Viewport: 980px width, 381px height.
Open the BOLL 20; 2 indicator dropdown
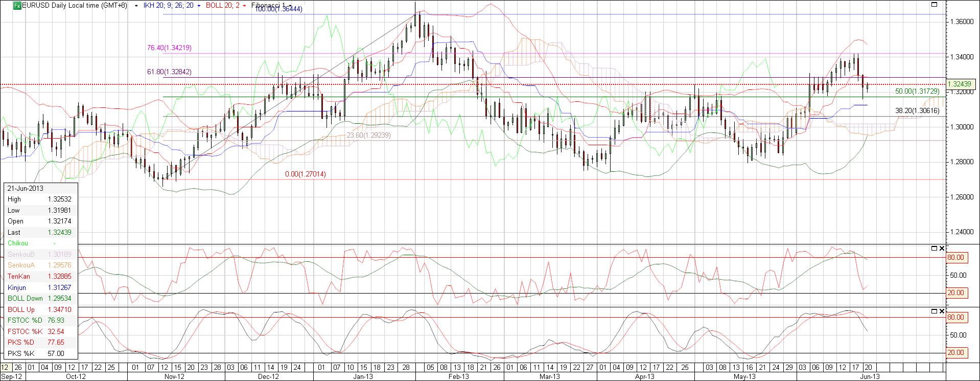point(245,6)
